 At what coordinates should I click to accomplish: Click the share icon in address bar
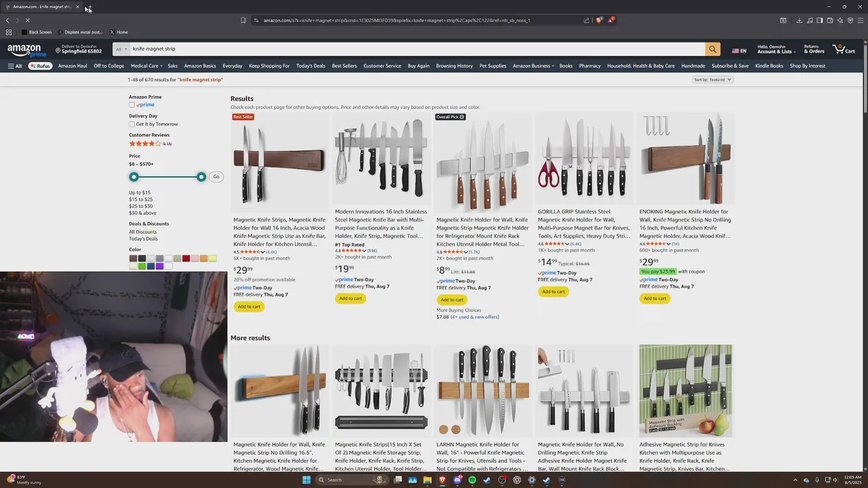(587, 20)
